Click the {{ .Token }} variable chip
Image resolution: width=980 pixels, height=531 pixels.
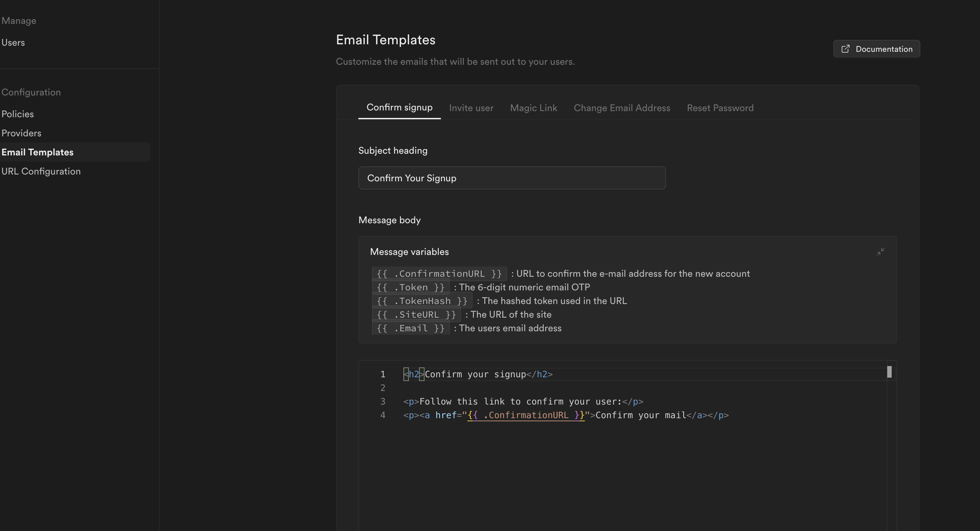click(x=411, y=287)
